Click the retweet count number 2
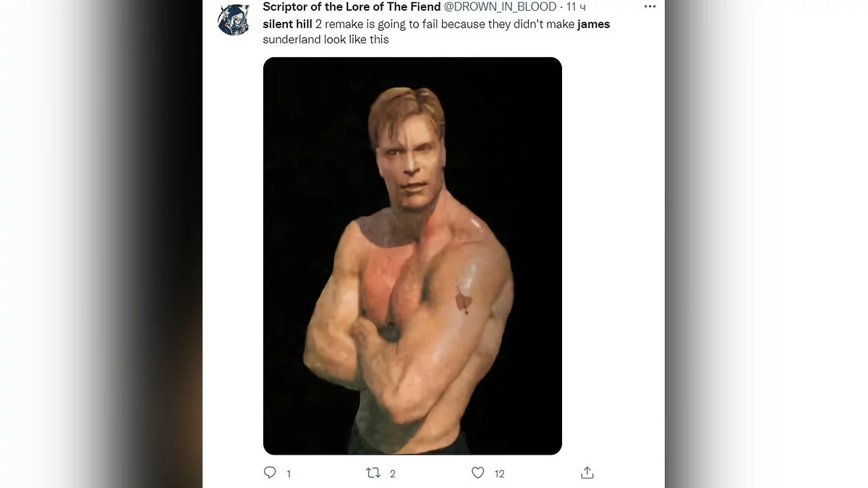 point(393,474)
